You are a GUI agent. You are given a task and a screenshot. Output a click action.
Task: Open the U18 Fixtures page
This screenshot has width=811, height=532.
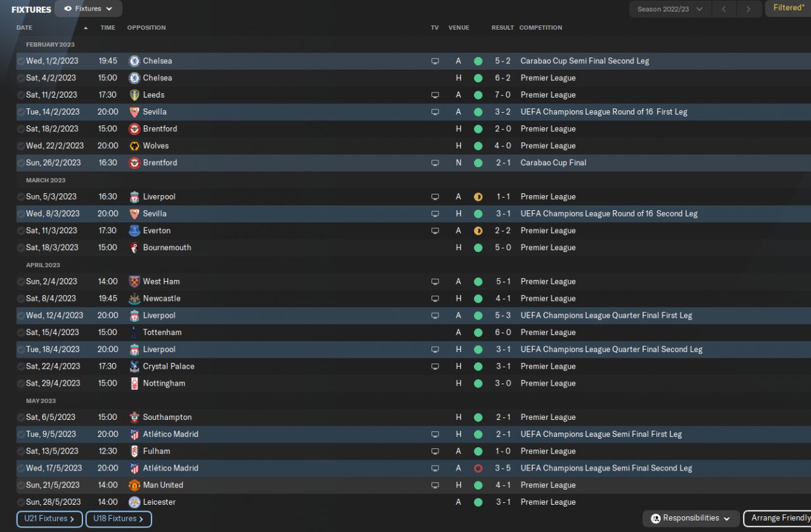click(118, 519)
